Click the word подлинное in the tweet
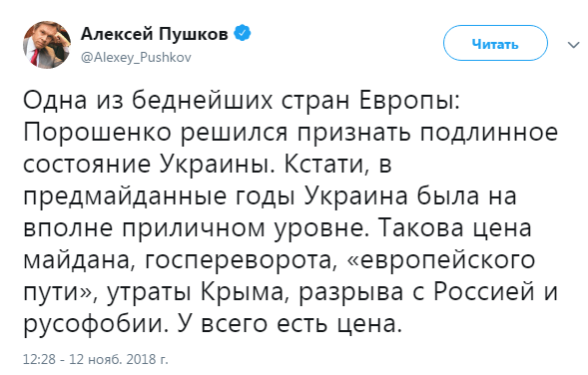Screen dimensions: 588x375 [488, 134]
